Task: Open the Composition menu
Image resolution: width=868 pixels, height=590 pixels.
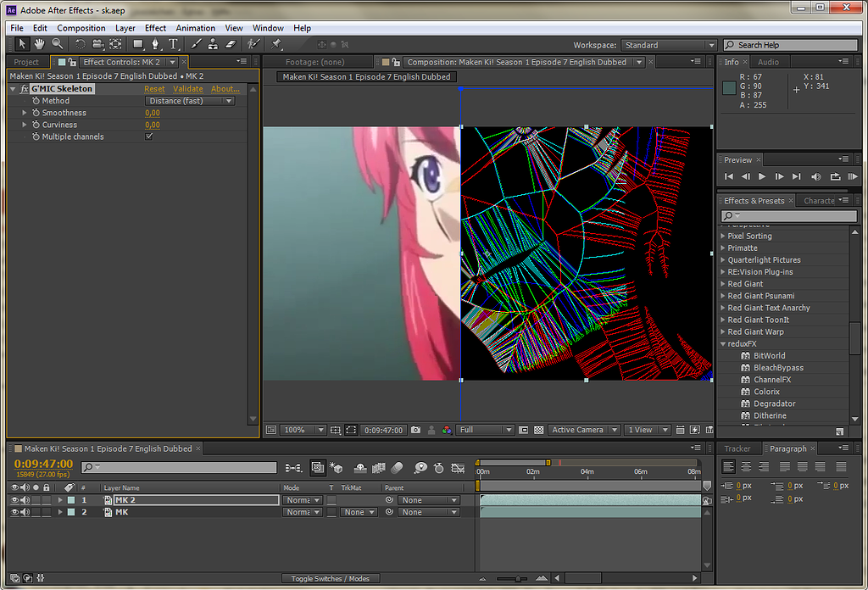Action: pyautogui.click(x=81, y=28)
